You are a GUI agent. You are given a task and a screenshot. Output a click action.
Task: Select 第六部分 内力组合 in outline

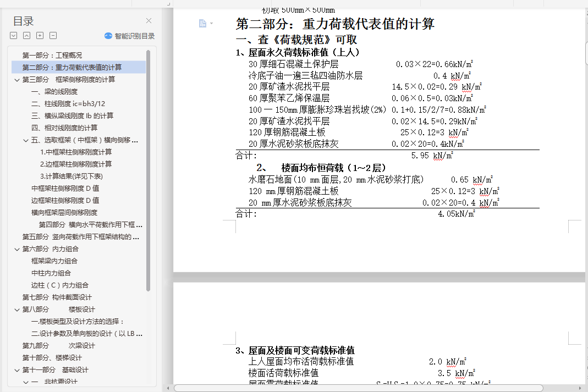click(51, 249)
